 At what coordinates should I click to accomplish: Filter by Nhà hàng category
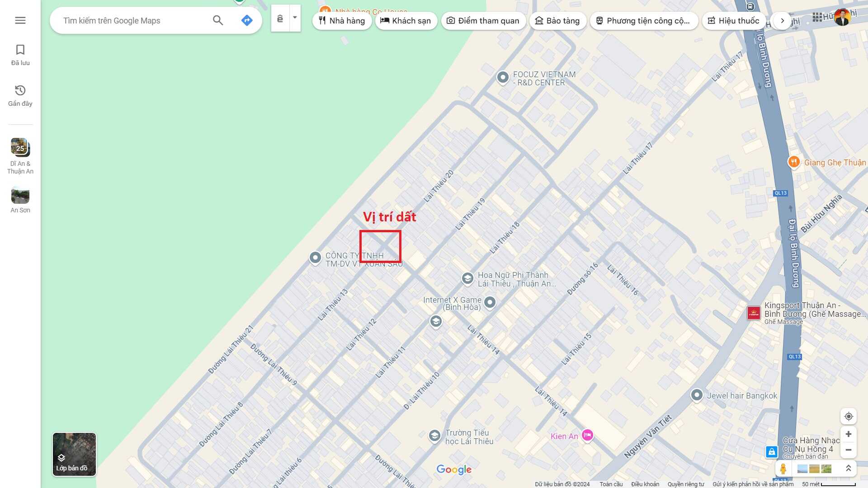[342, 21]
